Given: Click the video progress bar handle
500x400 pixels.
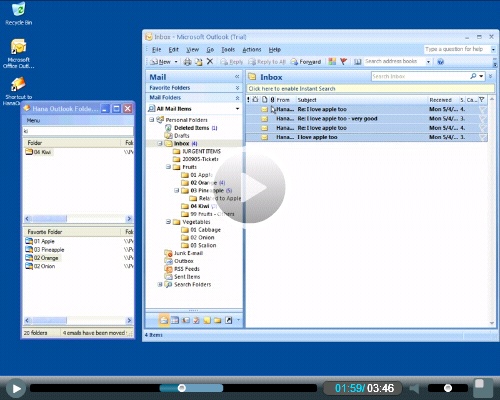Looking at the screenshot, I should click(x=182, y=388).
